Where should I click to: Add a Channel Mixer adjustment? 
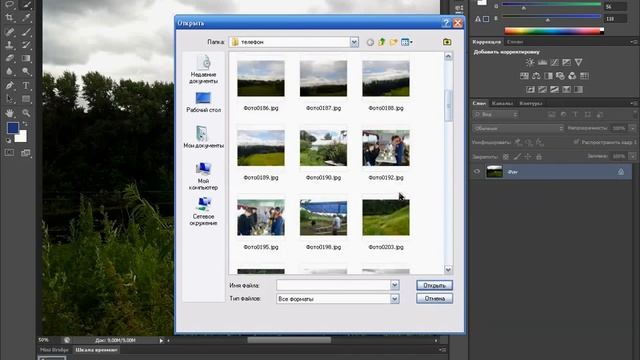pos(572,76)
